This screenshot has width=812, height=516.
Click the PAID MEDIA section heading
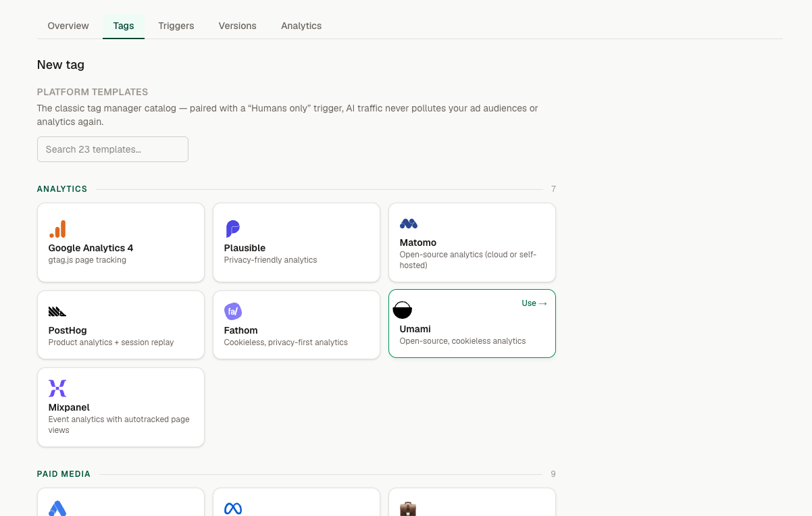pyautogui.click(x=64, y=474)
